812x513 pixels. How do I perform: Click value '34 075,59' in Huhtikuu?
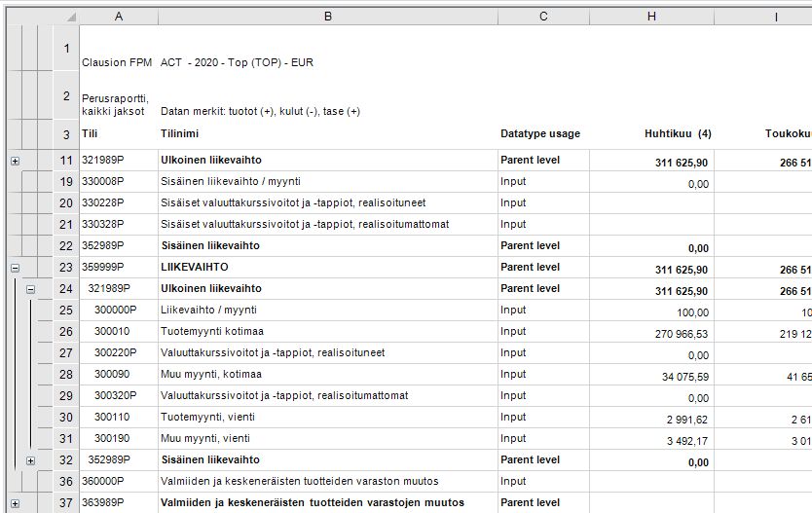(651, 375)
